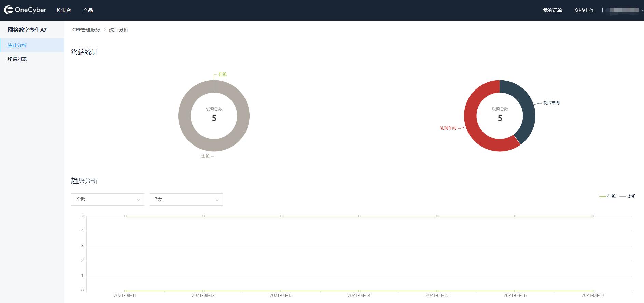
Task: Click the 统计分析 breadcrumb item
Action: click(x=118, y=30)
